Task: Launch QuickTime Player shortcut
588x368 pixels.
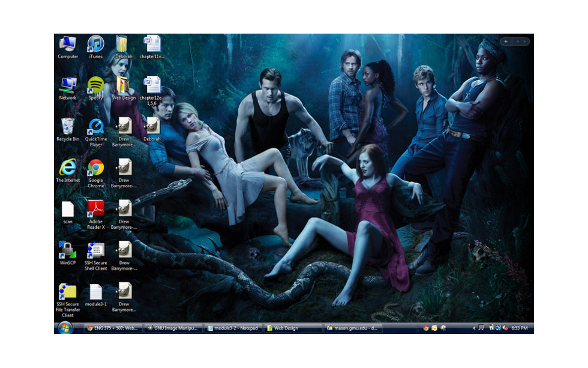Action: [95, 133]
